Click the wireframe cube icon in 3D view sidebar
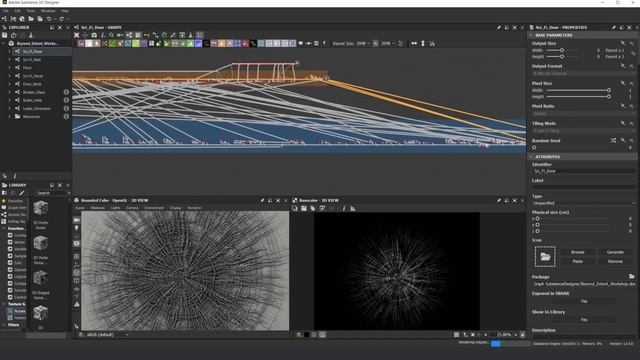Image resolution: width=640 pixels, height=360 pixels. pos(76,280)
